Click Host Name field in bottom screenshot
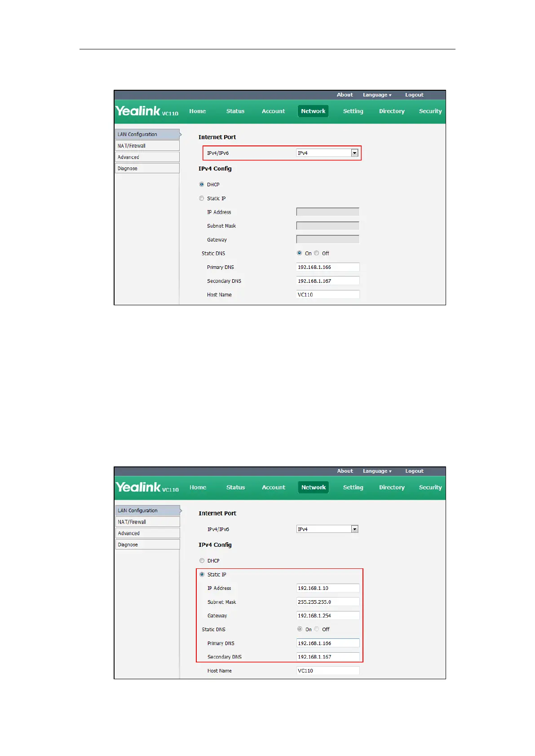This screenshot has width=535, height=756. (x=328, y=671)
